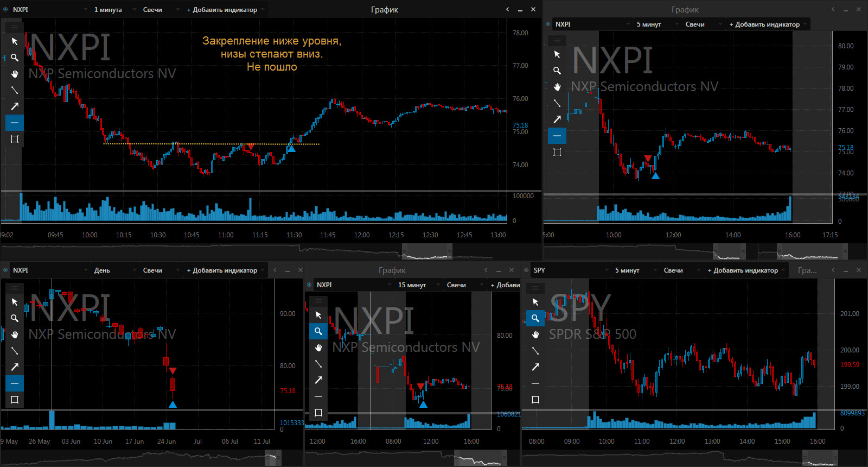Toggle link indicator beside NXPI in 15-minute chart
This screenshot has height=467, width=868.
309,285
